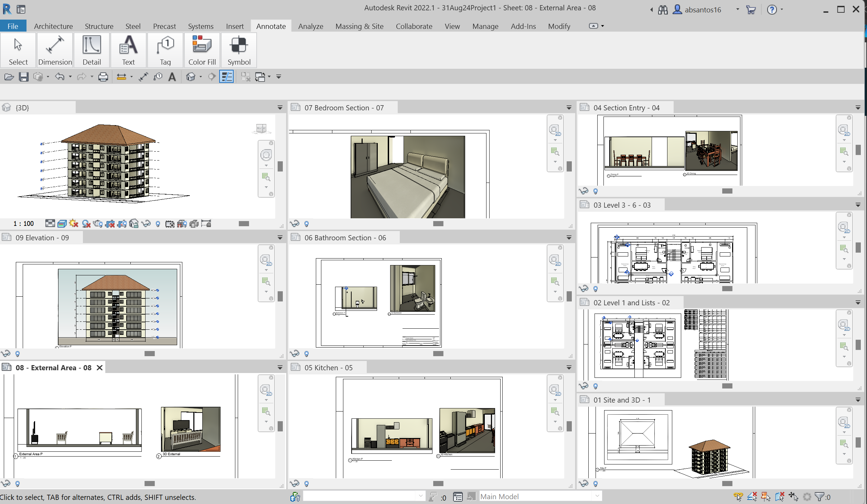
Task: Save the project with the floppy icon
Action: [x=23, y=77]
